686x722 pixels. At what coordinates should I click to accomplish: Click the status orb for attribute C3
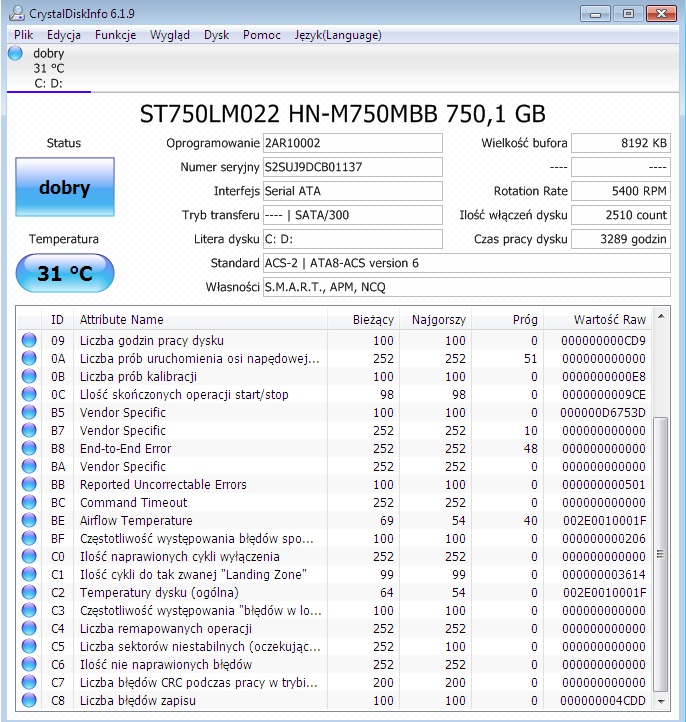point(29,610)
